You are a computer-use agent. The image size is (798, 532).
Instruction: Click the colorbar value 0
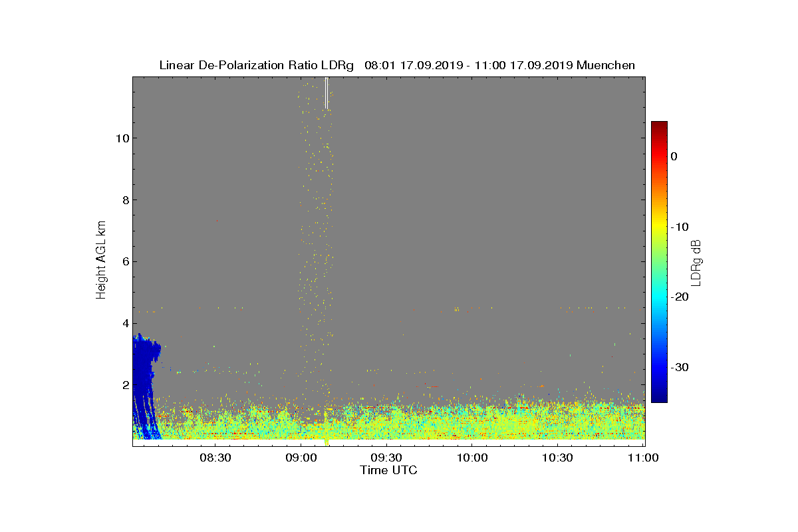[674, 156]
